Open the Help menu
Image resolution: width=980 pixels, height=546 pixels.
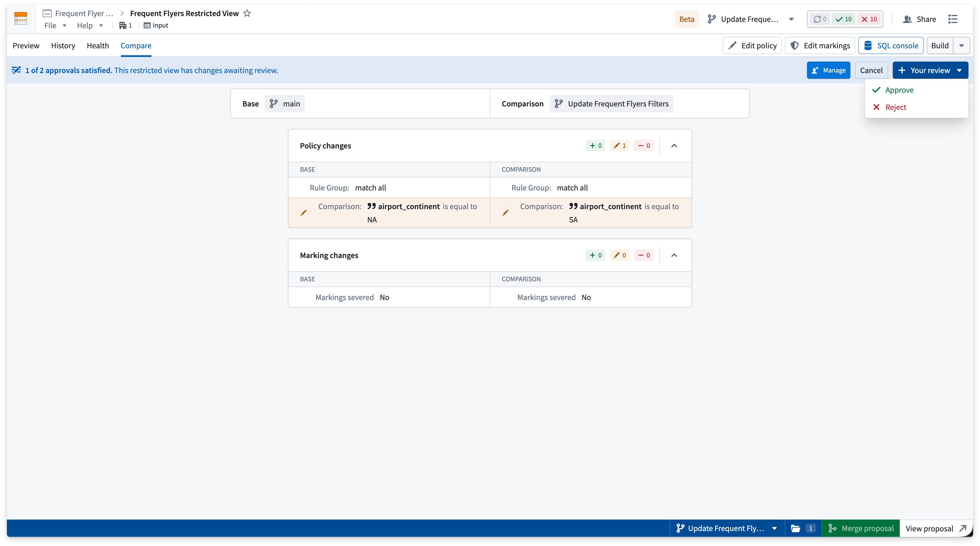90,26
